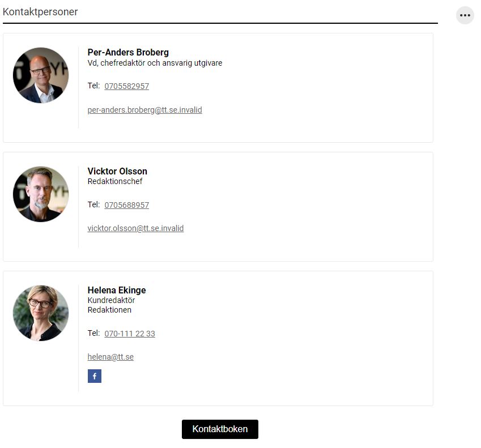
Task: Select the name Helena Ekinge
Action: 117,290
